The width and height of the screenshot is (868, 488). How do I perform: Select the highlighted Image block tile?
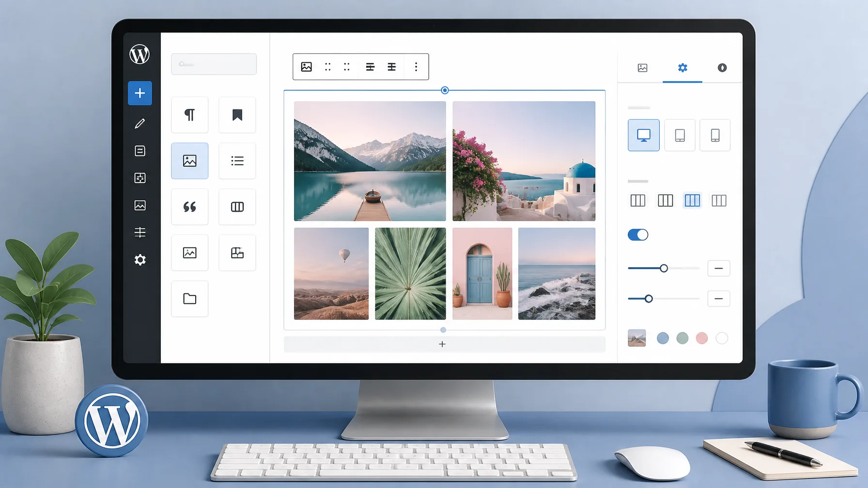pos(190,161)
